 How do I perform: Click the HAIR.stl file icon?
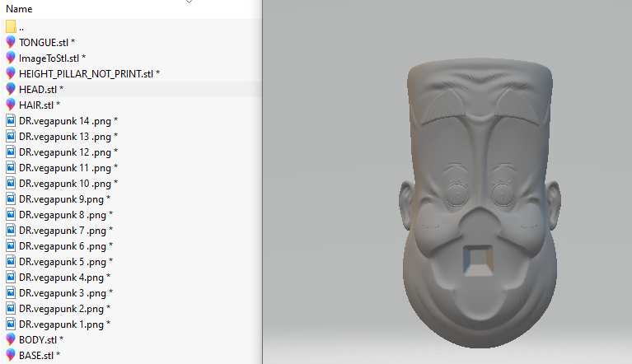[11, 105]
